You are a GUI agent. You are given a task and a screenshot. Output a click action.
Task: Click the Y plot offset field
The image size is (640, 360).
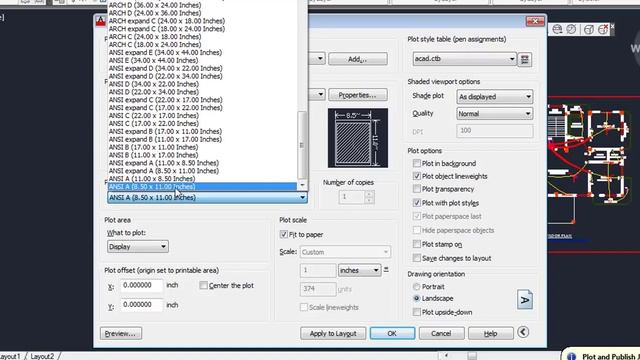point(142,305)
